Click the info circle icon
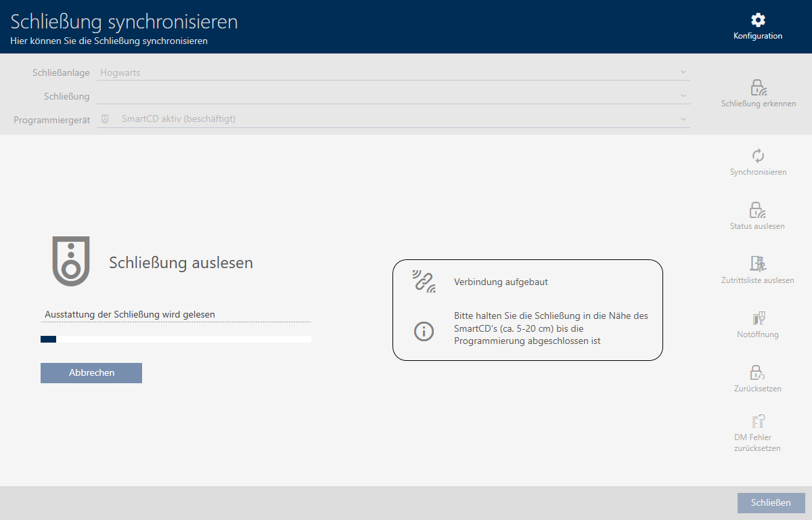The image size is (812, 520). pos(424,331)
